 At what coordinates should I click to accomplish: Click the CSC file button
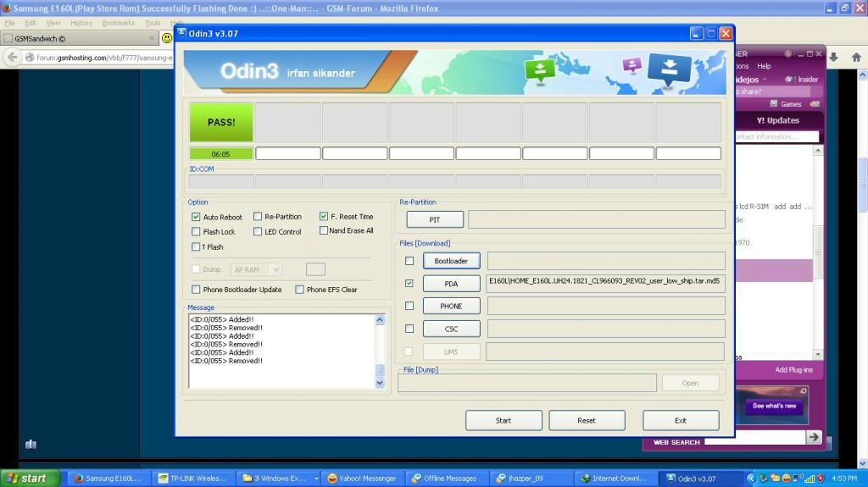[x=451, y=329]
